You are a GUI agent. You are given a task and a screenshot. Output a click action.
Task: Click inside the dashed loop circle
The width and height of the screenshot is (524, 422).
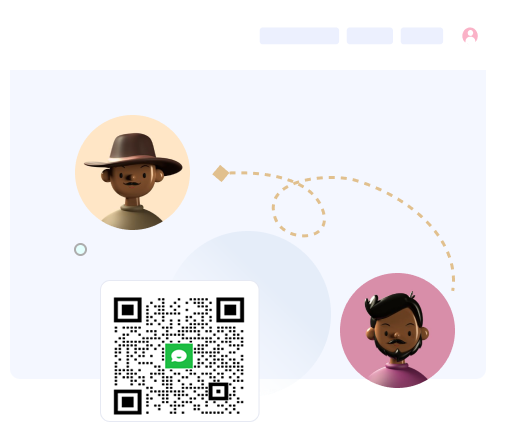(x=299, y=209)
